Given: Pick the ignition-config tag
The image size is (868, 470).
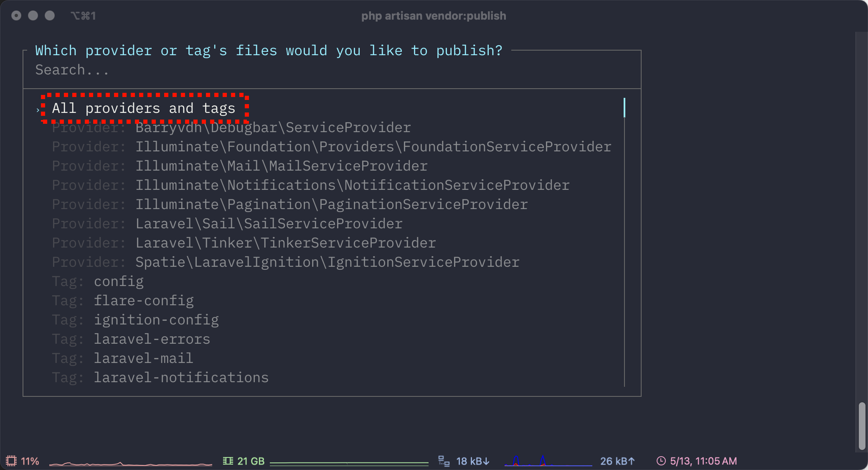Looking at the screenshot, I should tap(135, 320).
